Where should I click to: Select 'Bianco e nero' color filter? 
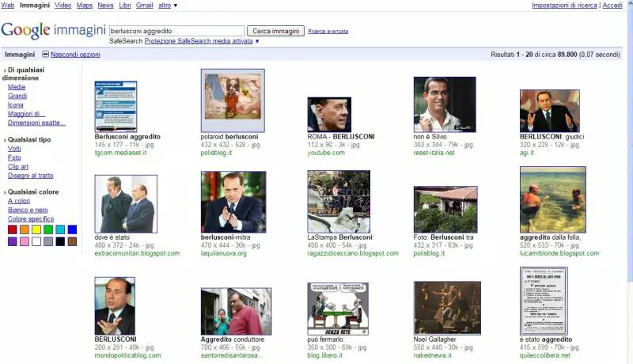click(28, 210)
